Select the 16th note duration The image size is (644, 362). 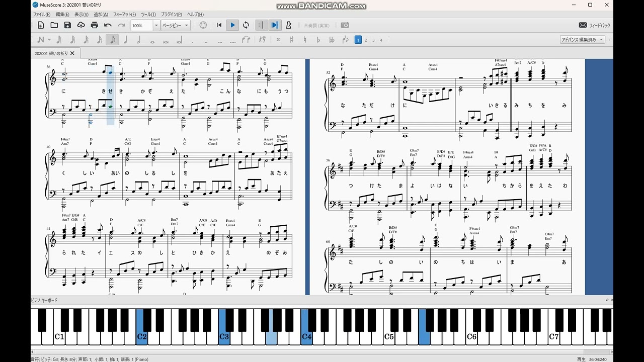coord(99,40)
